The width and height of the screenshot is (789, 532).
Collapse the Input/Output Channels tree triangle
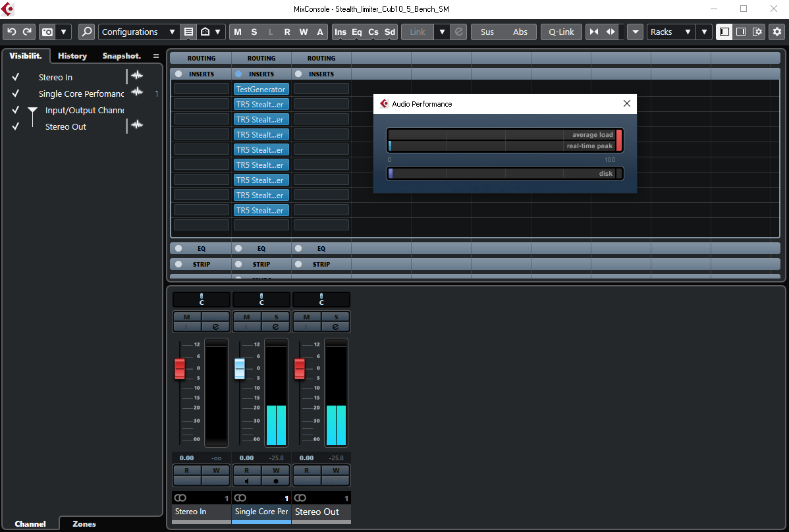33,110
